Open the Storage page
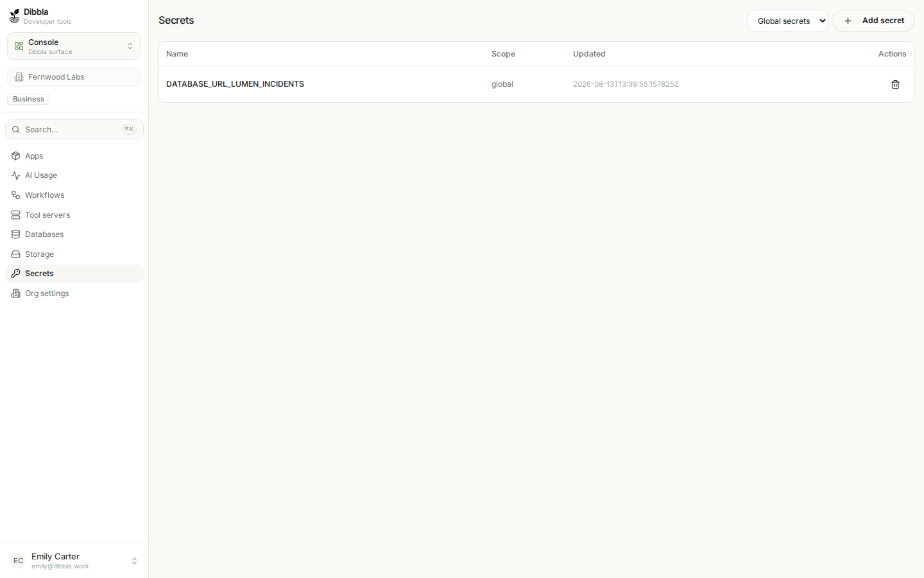Screen dimensions: 924x578 [74, 254]
